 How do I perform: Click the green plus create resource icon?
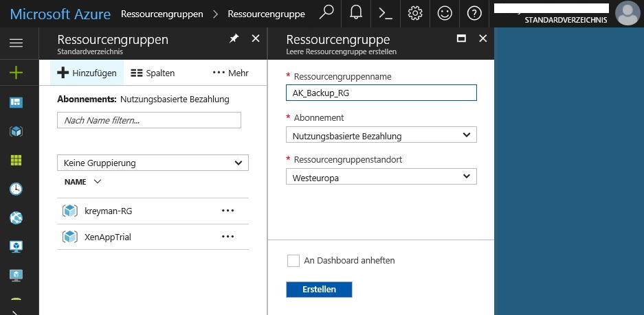pos(16,73)
